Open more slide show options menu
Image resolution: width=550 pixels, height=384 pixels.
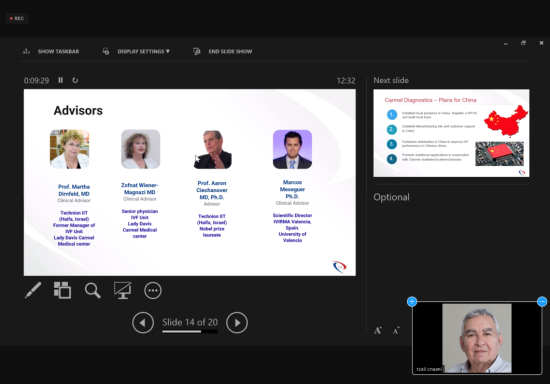pos(153,290)
